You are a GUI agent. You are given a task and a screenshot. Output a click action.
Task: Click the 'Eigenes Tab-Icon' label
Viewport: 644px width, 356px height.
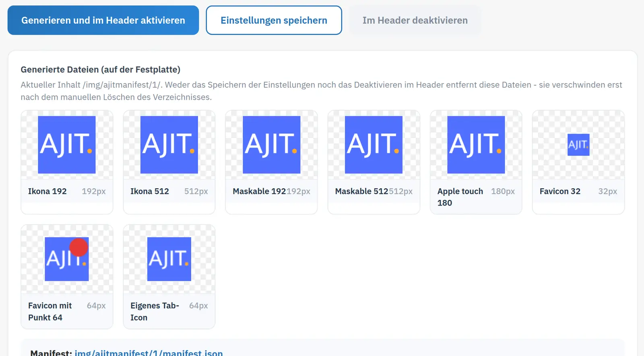(x=155, y=311)
